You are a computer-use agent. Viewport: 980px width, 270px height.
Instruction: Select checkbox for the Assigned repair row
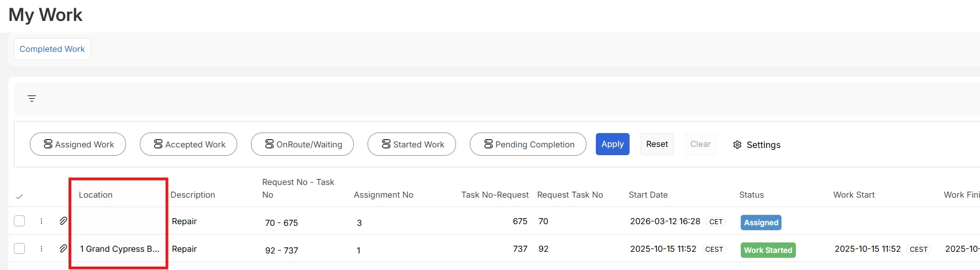click(19, 221)
